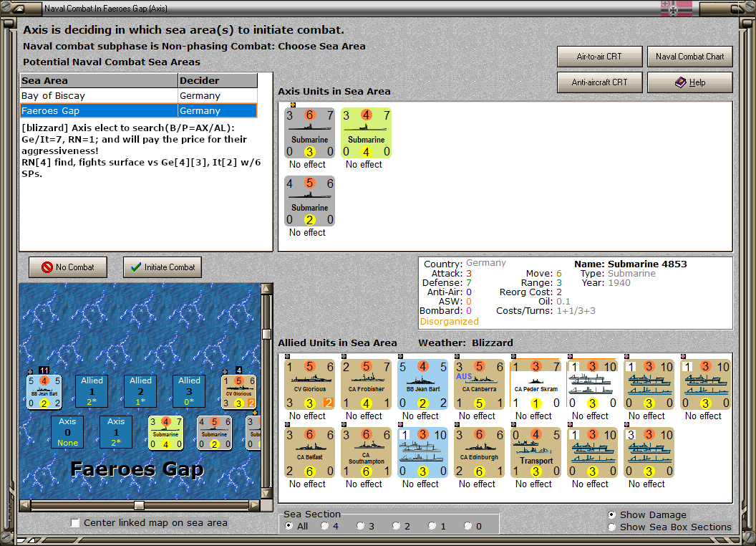The image size is (756, 546).
Task: Click the map horizontal scrollbar left arrow
Action: pos(24,505)
